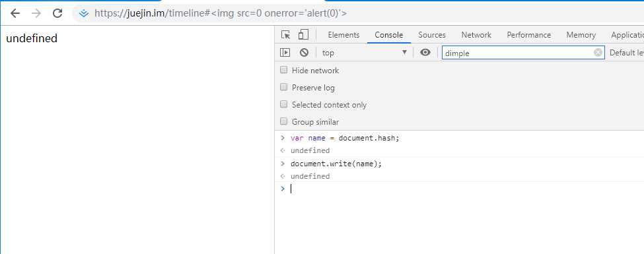Toggle the device toolbar icon

coord(304,34)
